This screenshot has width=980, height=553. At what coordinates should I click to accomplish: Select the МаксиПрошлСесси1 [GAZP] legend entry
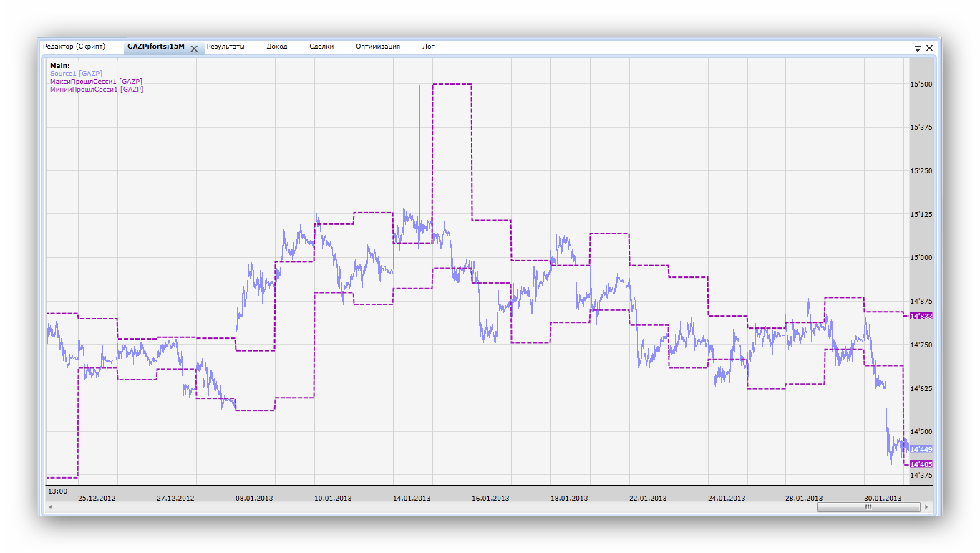pos(96,82)
